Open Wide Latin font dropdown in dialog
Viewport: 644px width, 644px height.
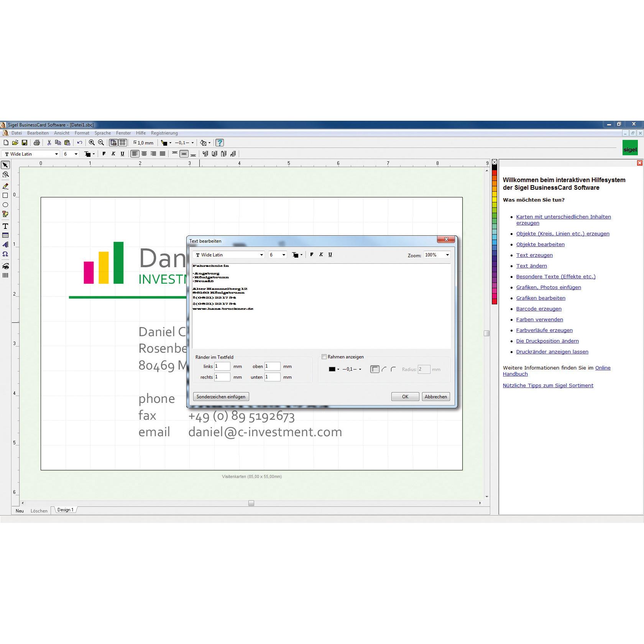tap(261, 255)
